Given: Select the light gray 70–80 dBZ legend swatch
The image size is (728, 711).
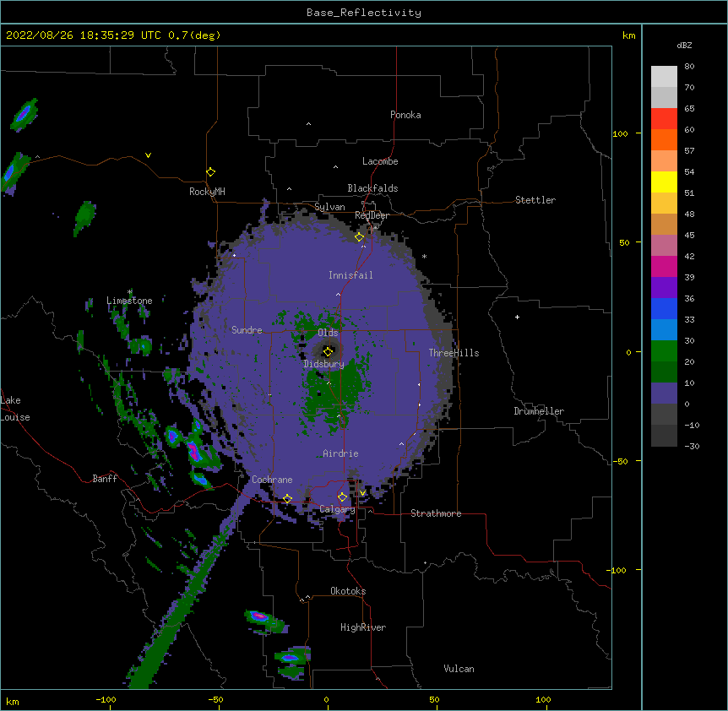Looking at the screenshot, I should 664,77.
